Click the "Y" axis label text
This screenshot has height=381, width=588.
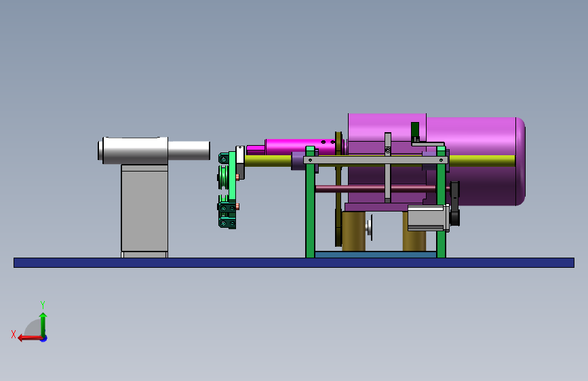pos(43,304)
